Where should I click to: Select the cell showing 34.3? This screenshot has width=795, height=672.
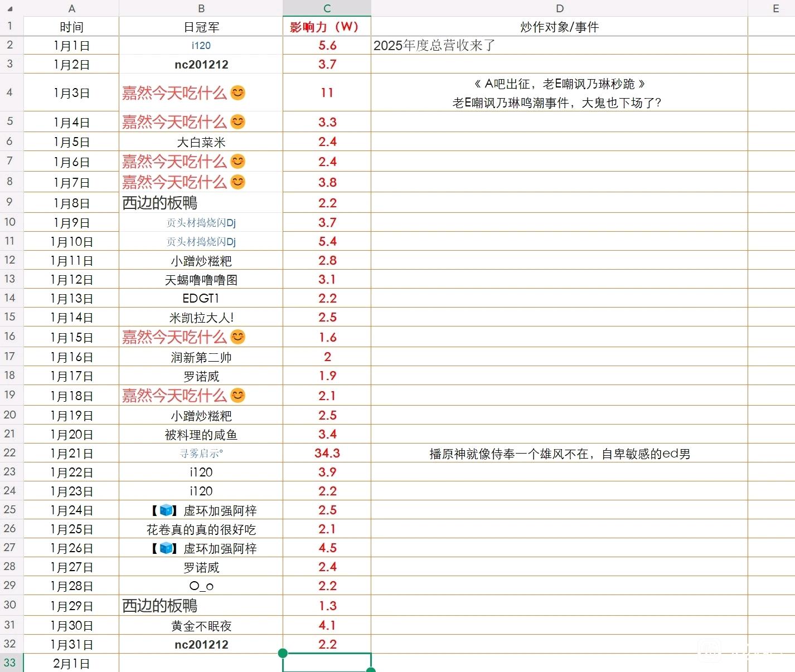point(327,453)
